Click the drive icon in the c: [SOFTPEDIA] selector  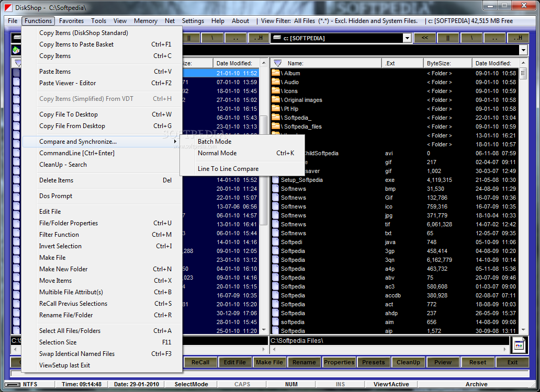point(277,38)
